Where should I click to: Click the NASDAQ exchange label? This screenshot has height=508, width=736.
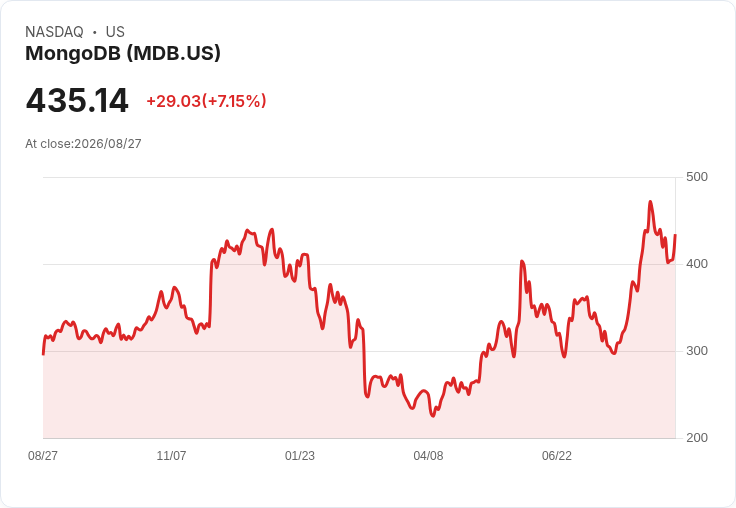(54, 32)
